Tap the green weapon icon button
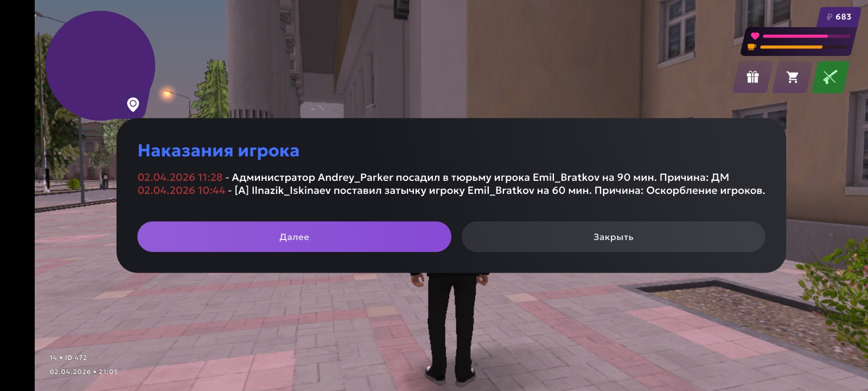The width and height of the screenshot is (868, 391). point(830,77)
